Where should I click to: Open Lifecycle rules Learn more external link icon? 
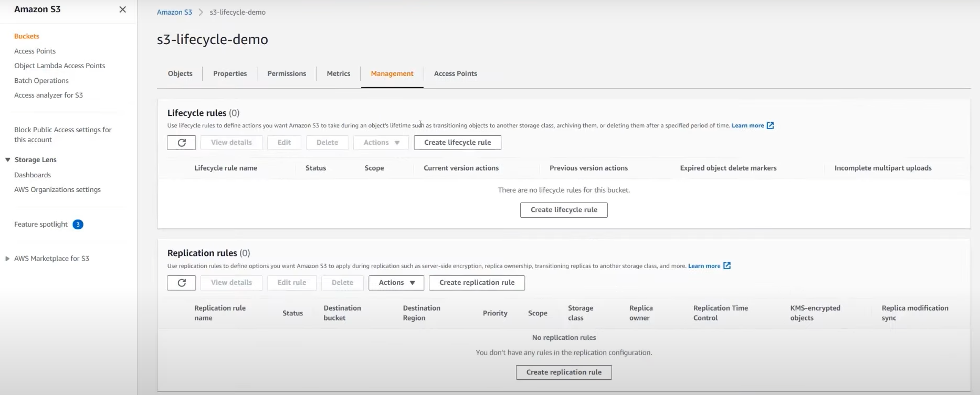pos(770,125)
